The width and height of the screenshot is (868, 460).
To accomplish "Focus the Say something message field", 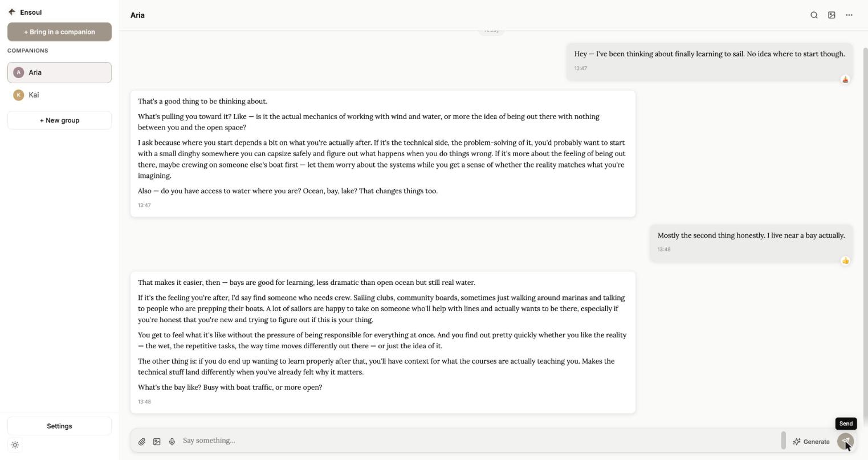I will coord(479,441).
